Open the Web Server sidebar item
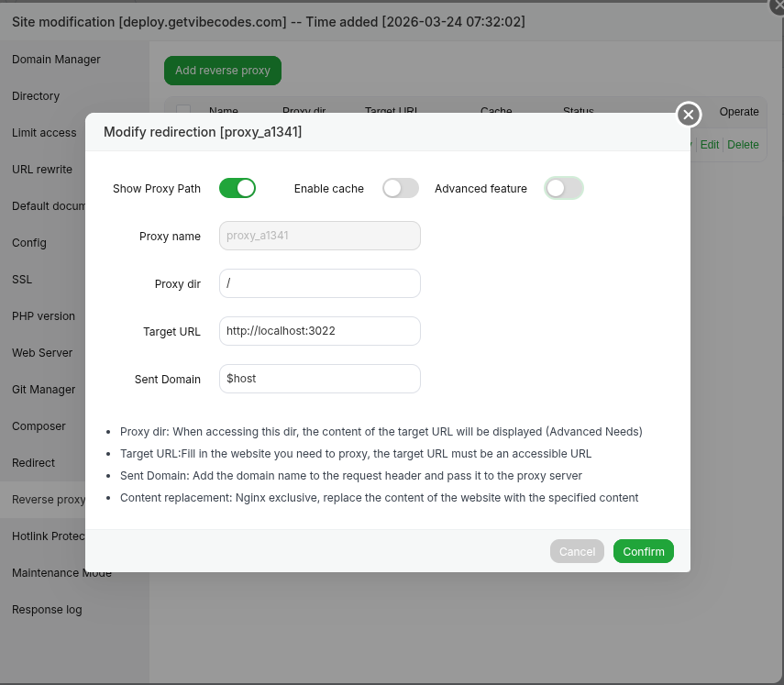784x685 pixels. point(42,353)
